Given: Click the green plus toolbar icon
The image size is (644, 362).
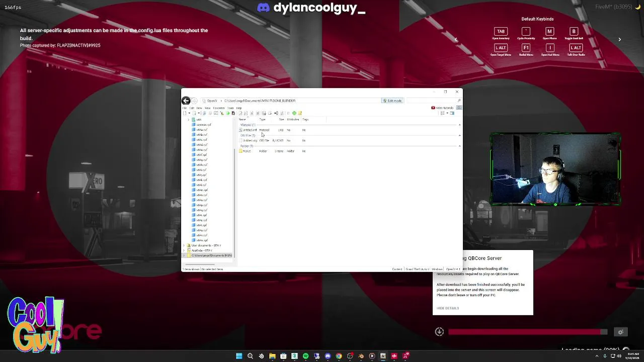Looking at the screenshot, I should (294, 113).
